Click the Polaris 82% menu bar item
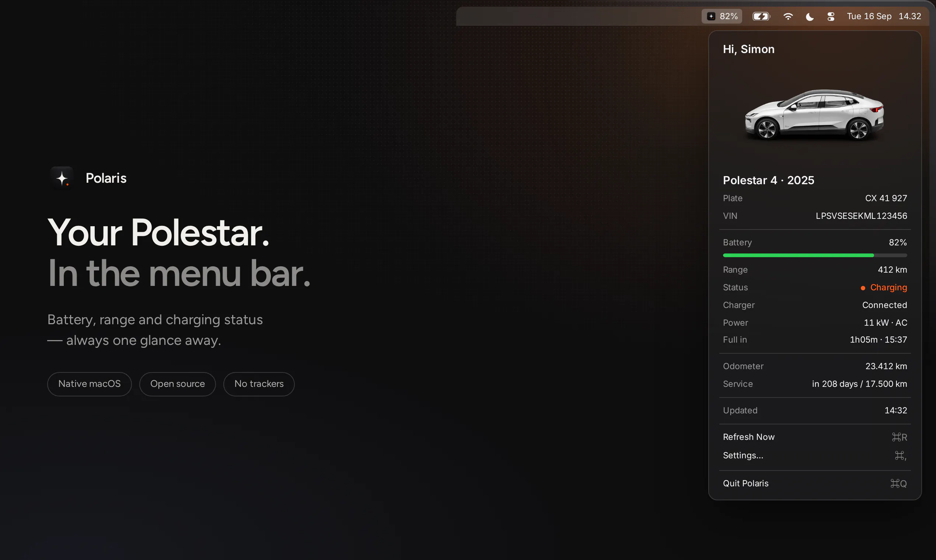Screen dimensions: 936x560 [722, 16]
